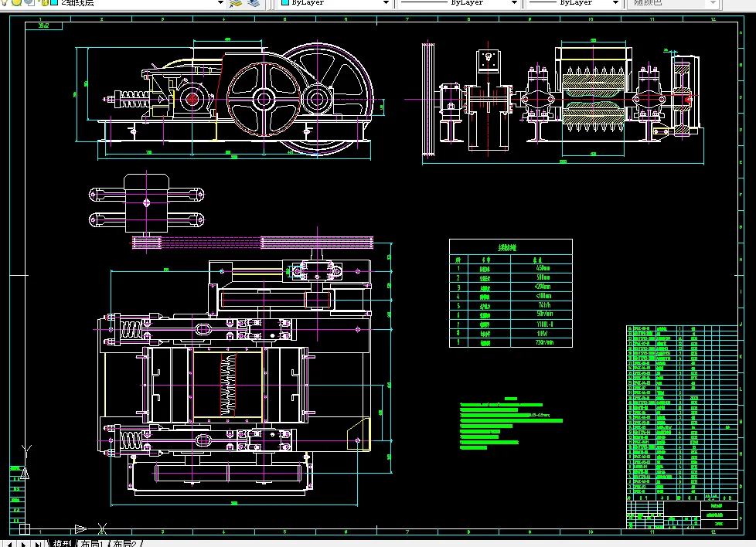Image resolution: width=756 pixels, height=547 pixels.
Task: Click the red shaft center in the side view
Action: pos(192,100)
